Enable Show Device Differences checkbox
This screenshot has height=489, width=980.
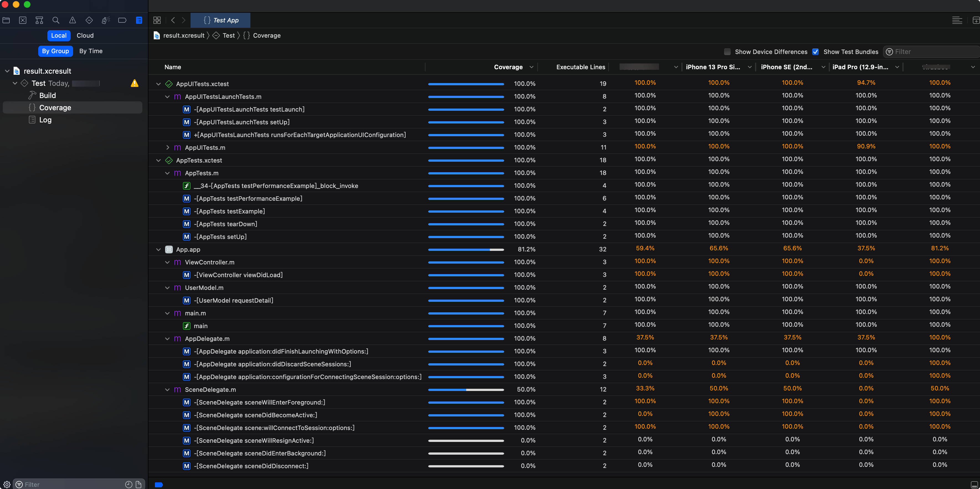tap(727, 52)
